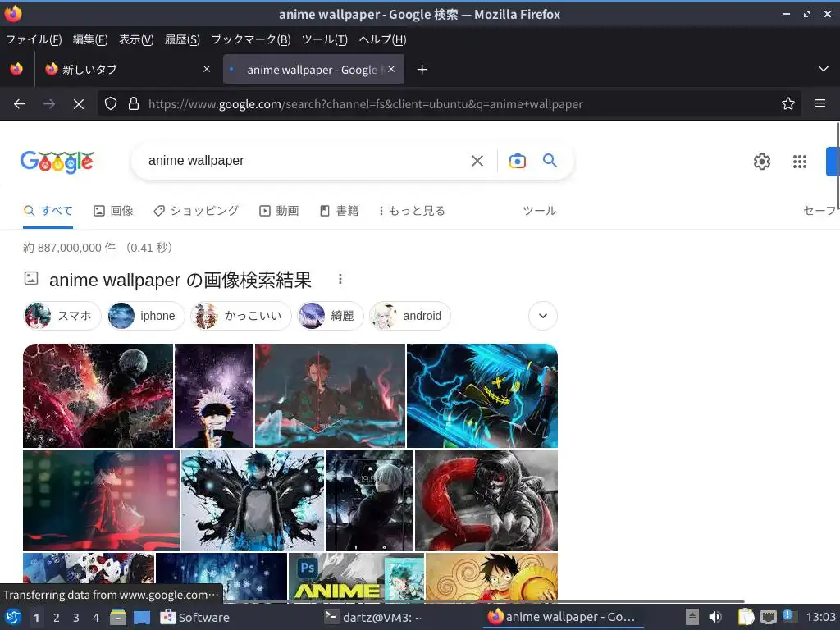This screenshot has width=840, height=630.
Task: Open the volume control in system tray
Action: 715,617
